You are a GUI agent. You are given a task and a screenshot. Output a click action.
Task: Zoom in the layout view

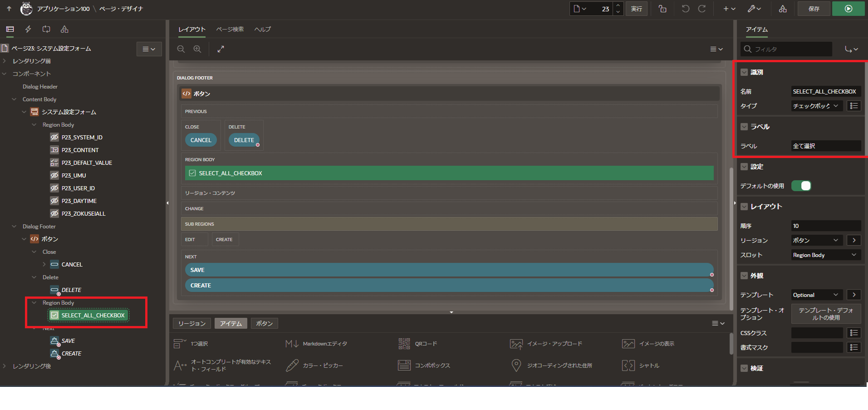point(197,49)
